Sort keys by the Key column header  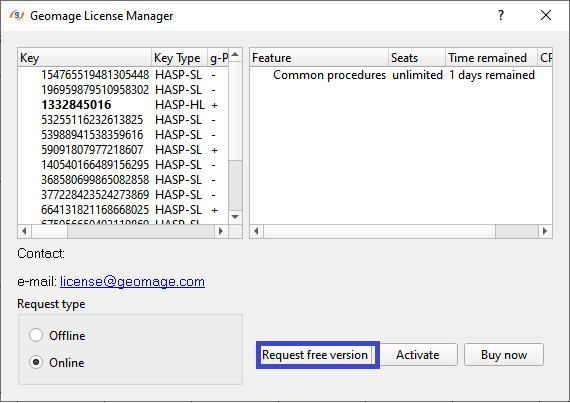[x=84, y=58]
